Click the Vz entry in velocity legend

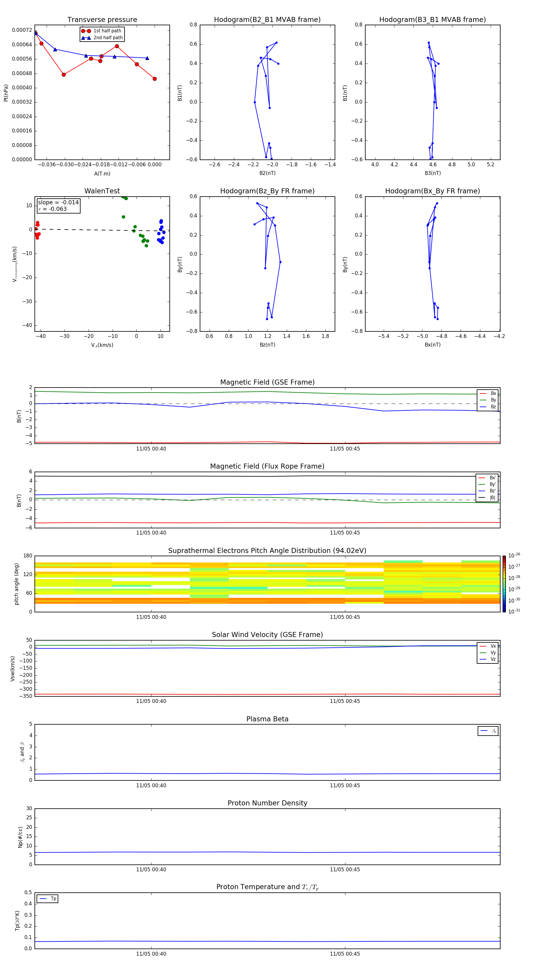click(x=488, y=659)
